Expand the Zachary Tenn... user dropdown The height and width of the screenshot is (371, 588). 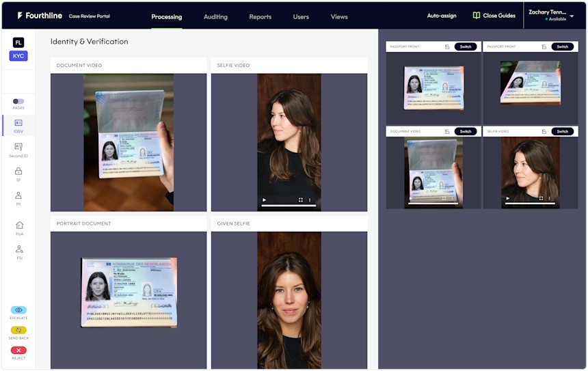coord(572,16)
